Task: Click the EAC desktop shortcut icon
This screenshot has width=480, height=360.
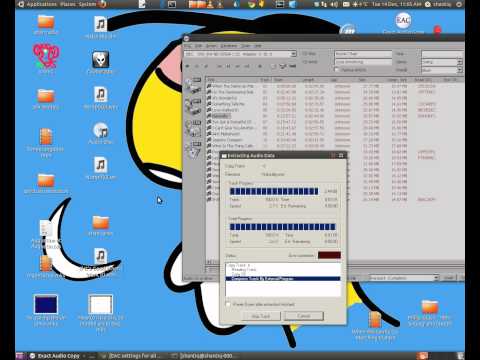Action: coord(403,21)
